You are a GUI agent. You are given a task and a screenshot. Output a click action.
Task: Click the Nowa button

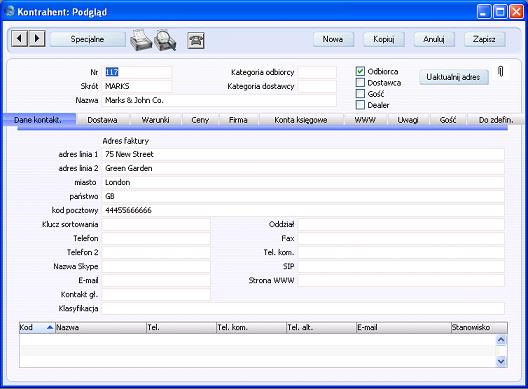coord(333,39)
